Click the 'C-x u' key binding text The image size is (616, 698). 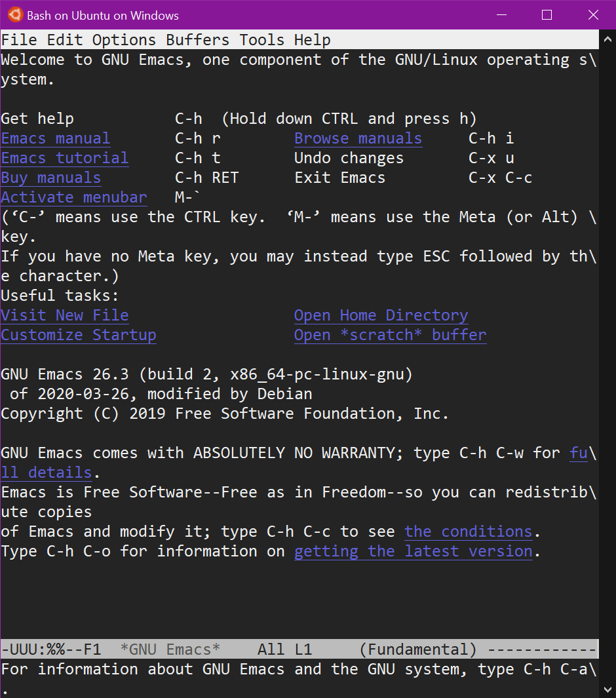[491, 158]
